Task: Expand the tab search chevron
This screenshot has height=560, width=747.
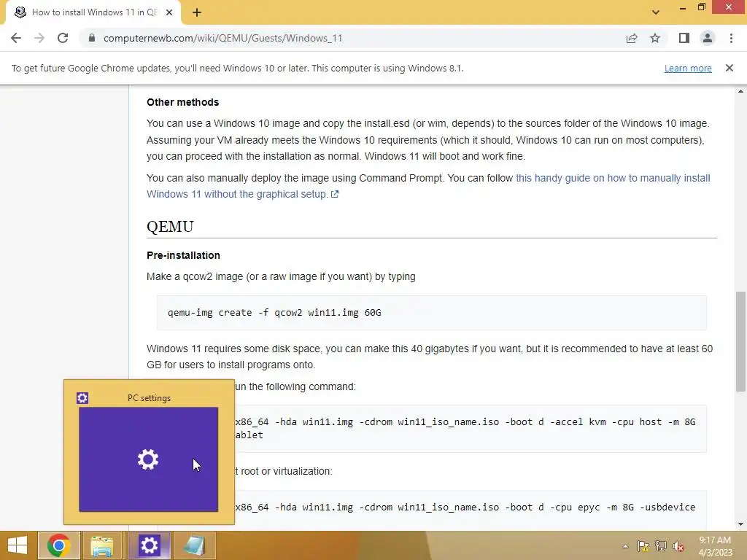Action: 656,12
